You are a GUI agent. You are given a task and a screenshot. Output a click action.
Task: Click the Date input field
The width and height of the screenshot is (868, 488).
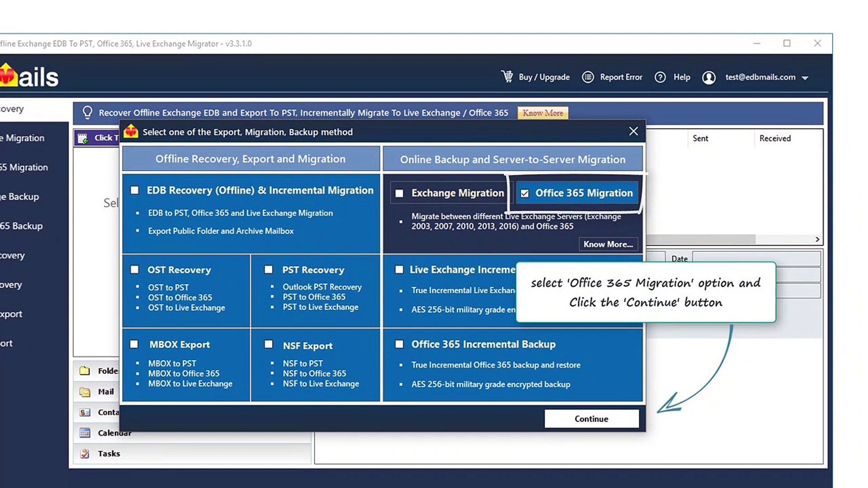point(756,259)
